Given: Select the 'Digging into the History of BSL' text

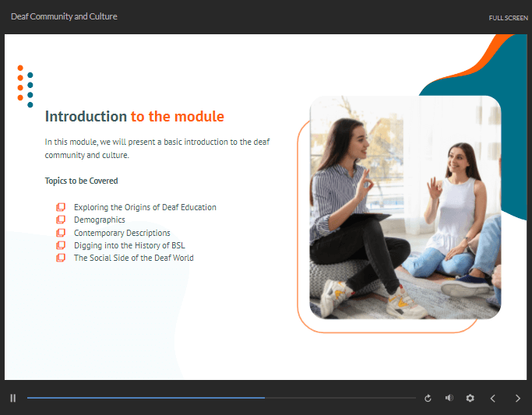Looking at the screenshot, I should pyautogui.click(x=129, y=245).
